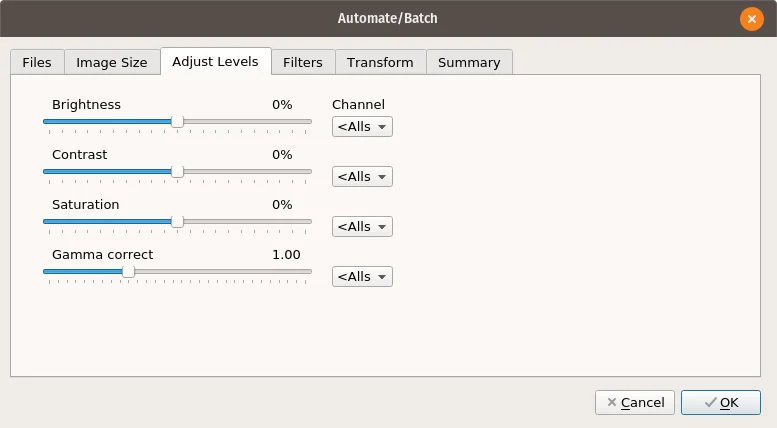Select the Adjust Levels tab
Image resolution: width=777 pixels, height=428 pixels.
point(216,61)
